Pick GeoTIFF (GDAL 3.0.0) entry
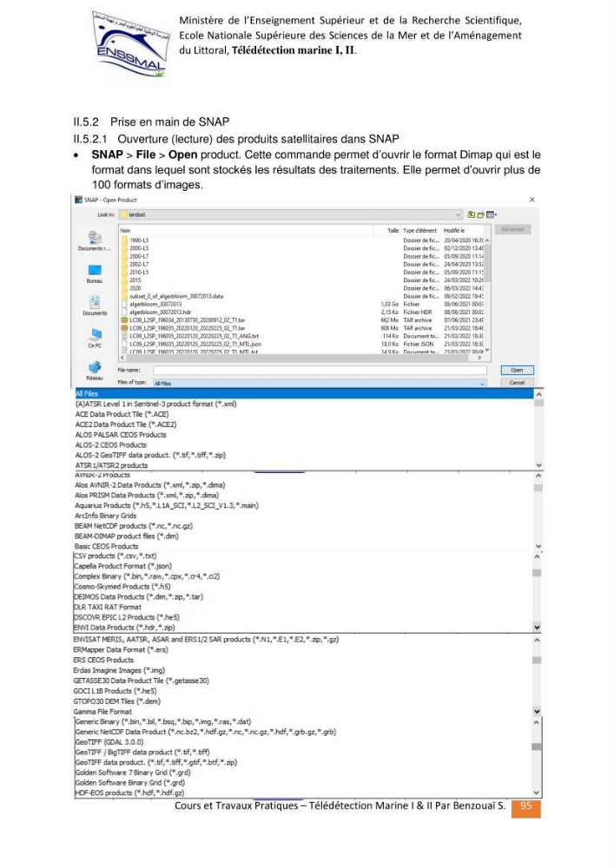Viewport: 614px width, 868px height. tap(109, 742)
